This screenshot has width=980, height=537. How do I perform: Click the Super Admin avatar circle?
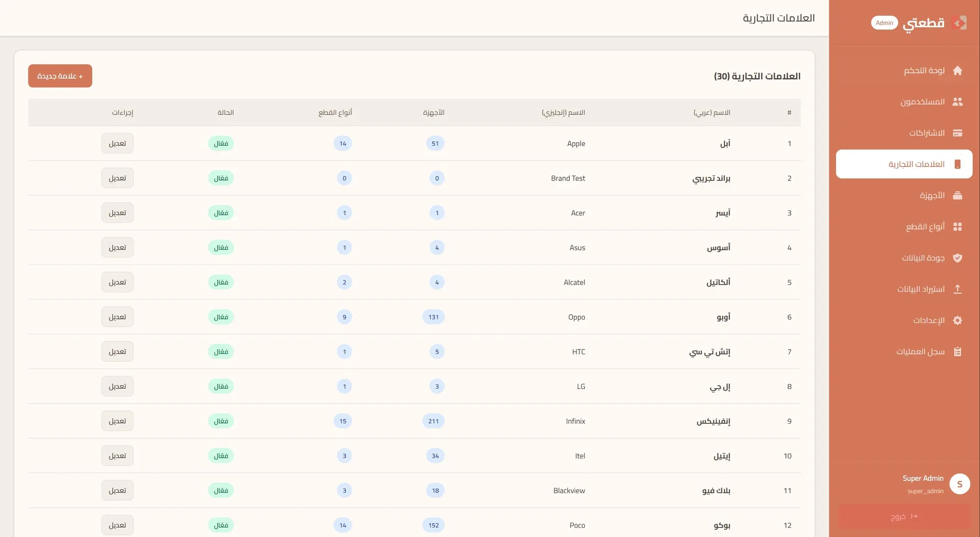click(960, 484)
